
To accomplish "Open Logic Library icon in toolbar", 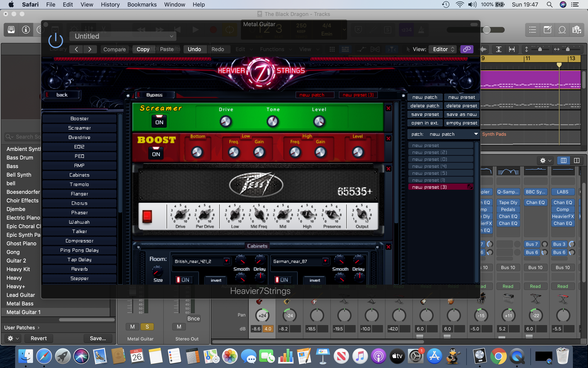I will pyautogui.click(x=11, y=30).
